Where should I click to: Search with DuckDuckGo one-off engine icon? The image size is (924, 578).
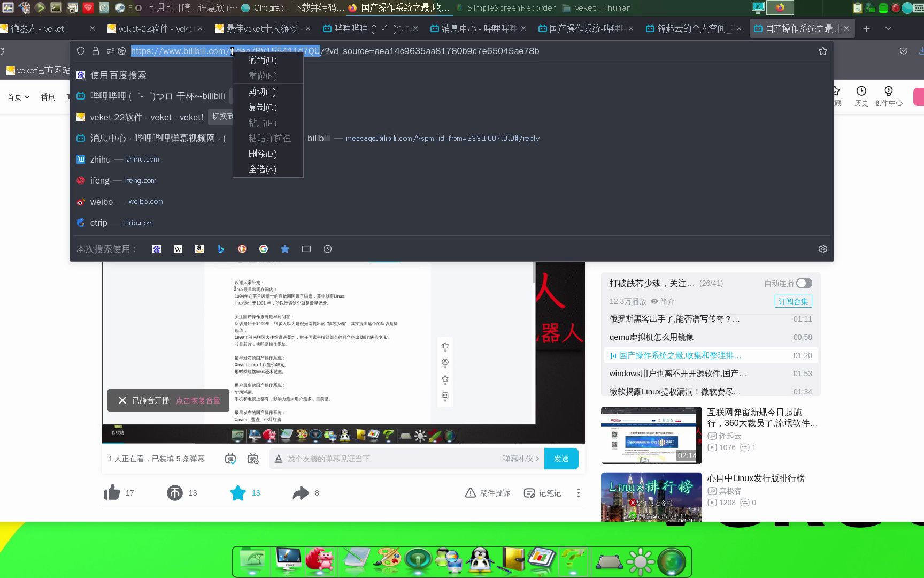[242, 249]
